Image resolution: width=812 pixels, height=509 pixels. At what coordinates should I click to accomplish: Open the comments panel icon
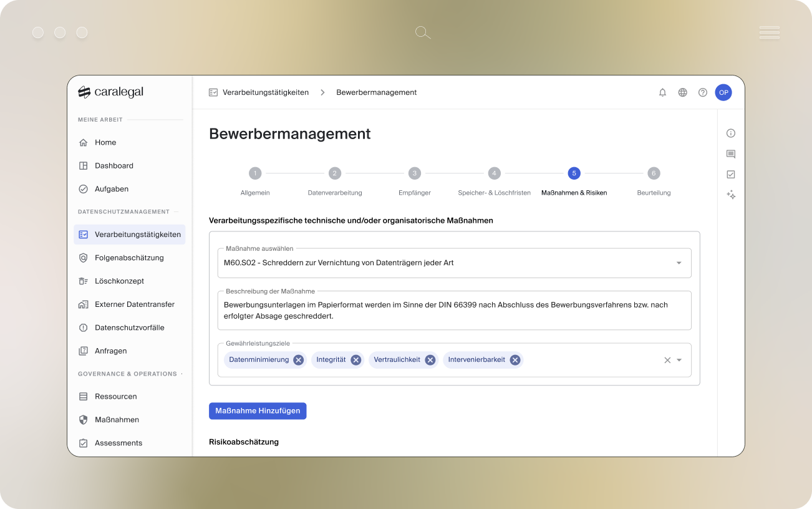(x=730, y=153)
